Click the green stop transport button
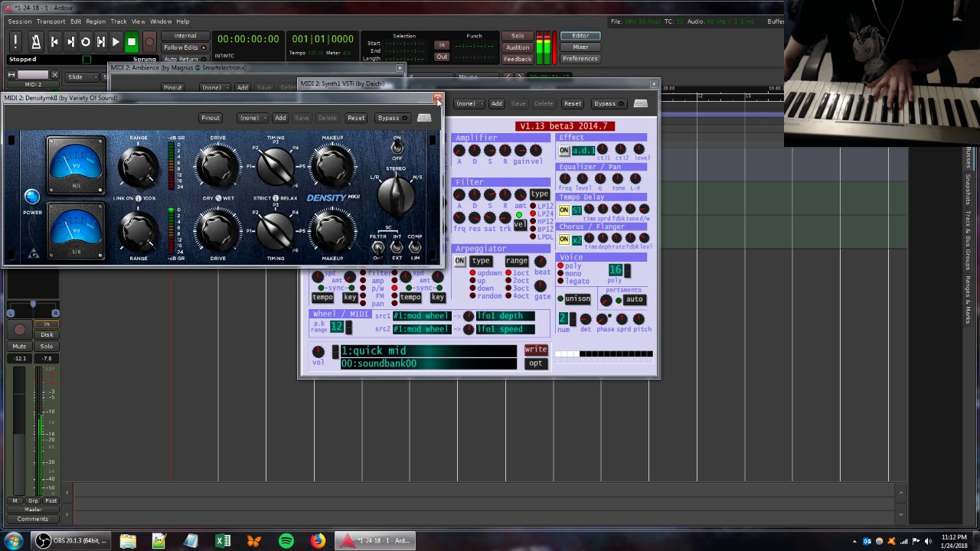This screenshot has width=980, height=551. pyautogui.click(x=131, y=42)
